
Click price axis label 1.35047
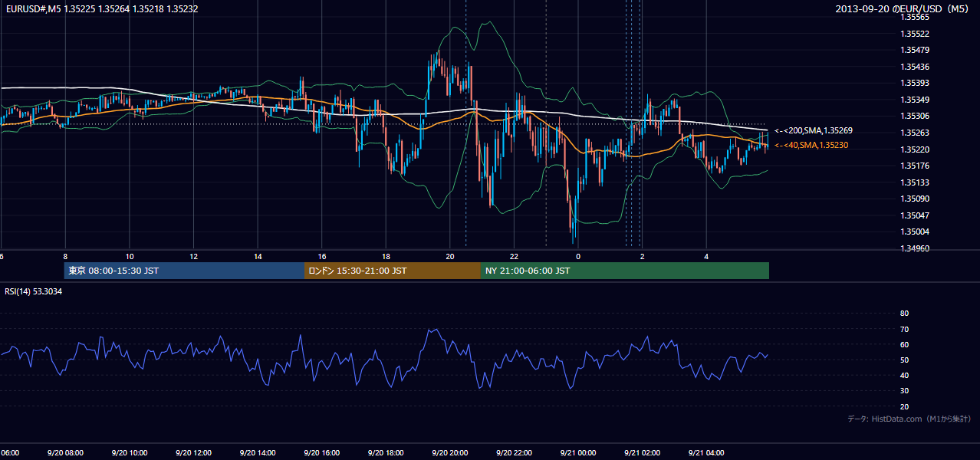914,215
